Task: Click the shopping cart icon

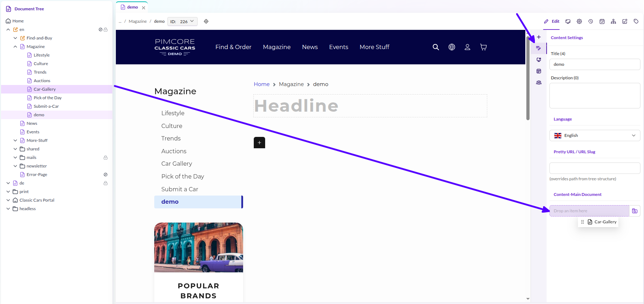Action: click(x=483, y=47)
